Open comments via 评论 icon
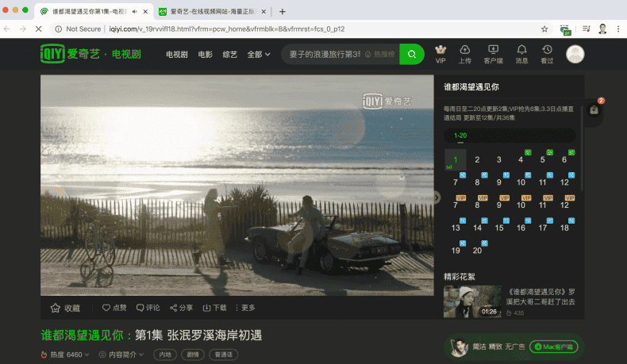 (x=148, y=308)
